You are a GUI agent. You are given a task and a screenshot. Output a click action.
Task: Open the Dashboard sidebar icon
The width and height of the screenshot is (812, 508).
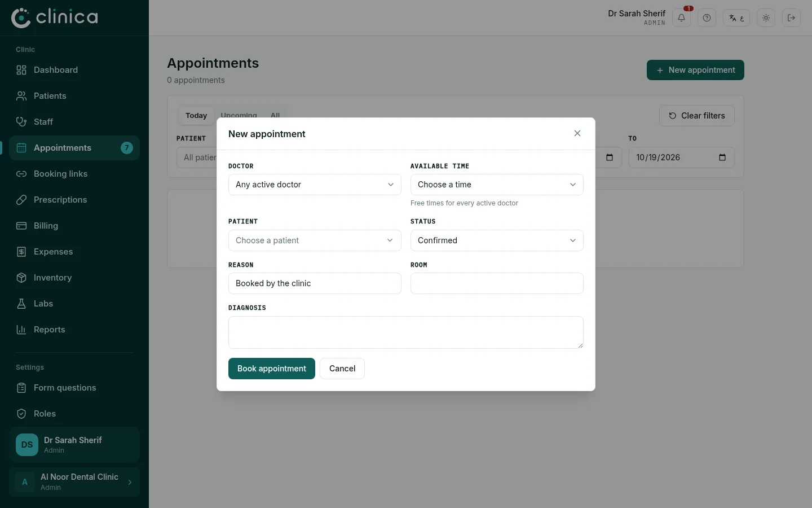click(21, 70)
